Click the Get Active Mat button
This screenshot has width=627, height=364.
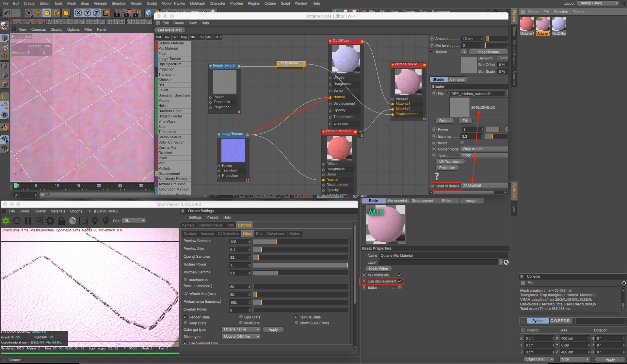[169, 30]
